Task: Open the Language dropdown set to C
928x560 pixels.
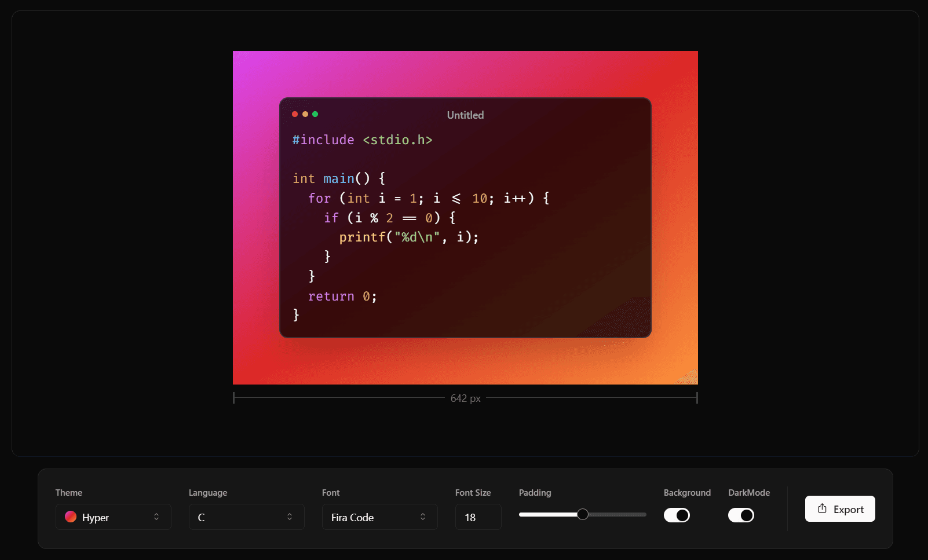Action: click(246, 517)
